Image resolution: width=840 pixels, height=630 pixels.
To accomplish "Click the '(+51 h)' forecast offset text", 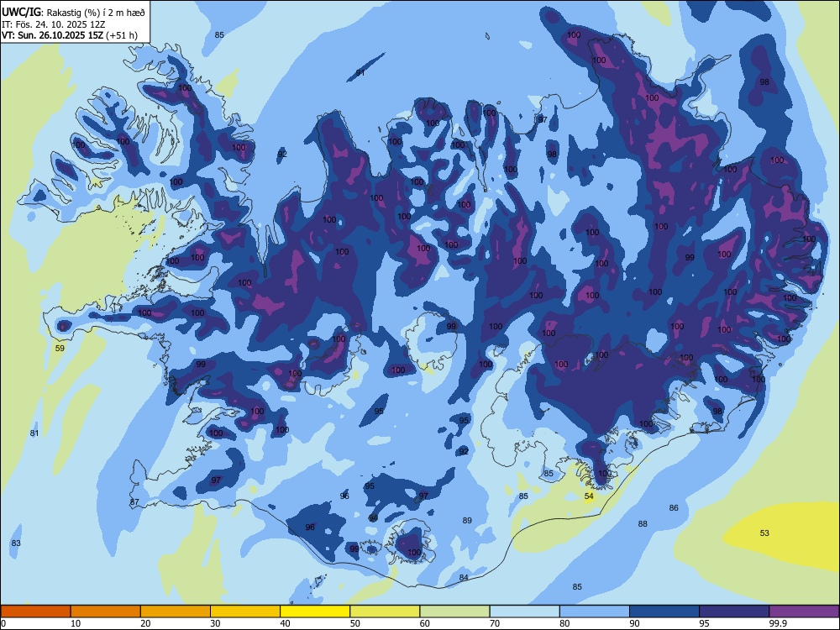I will point(122,35).
